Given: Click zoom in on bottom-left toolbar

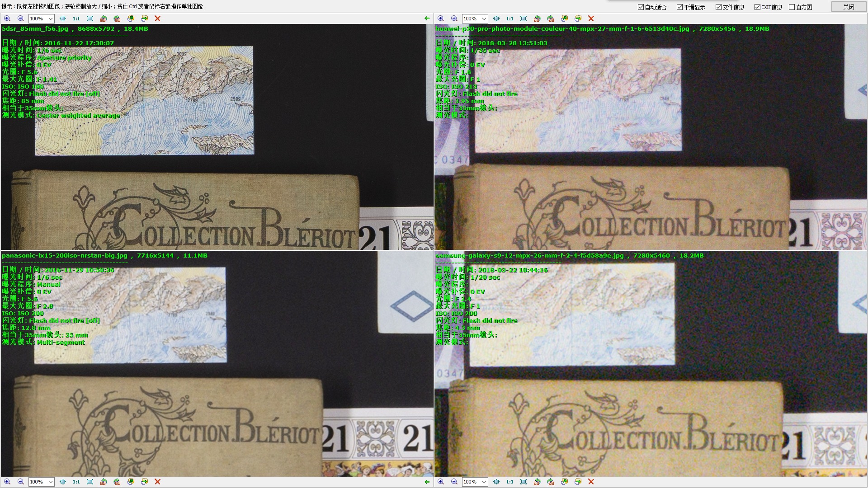Looking at the screenshot, I should tap(7, 482).
